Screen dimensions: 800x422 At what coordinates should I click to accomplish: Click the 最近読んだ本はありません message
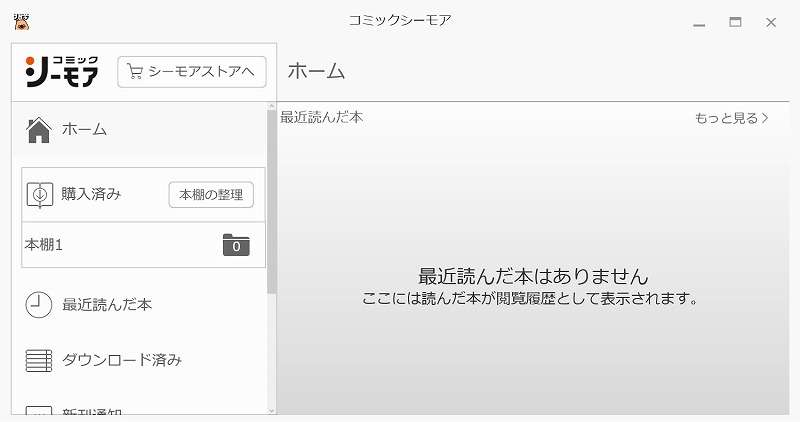coord(533,276)
